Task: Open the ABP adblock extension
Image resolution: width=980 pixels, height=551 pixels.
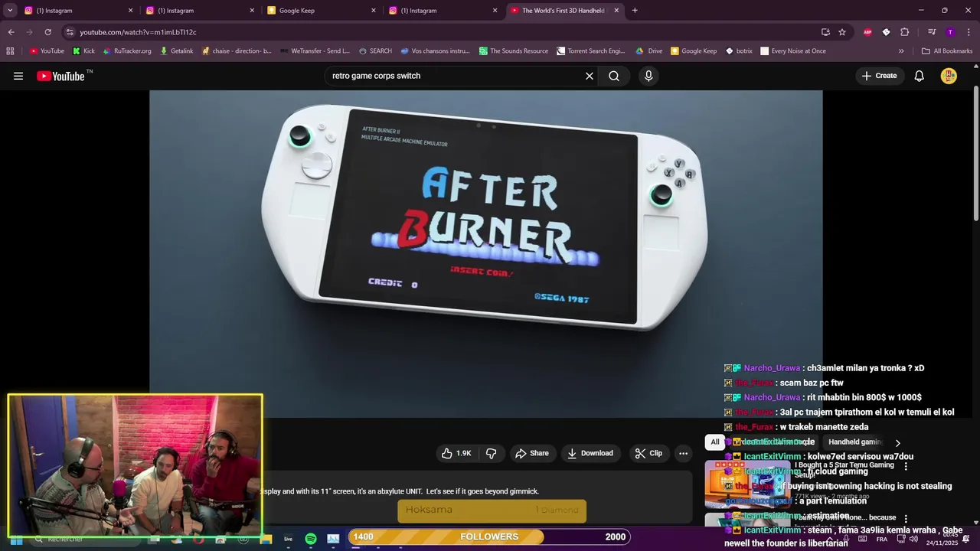Action: pos(867,32)
